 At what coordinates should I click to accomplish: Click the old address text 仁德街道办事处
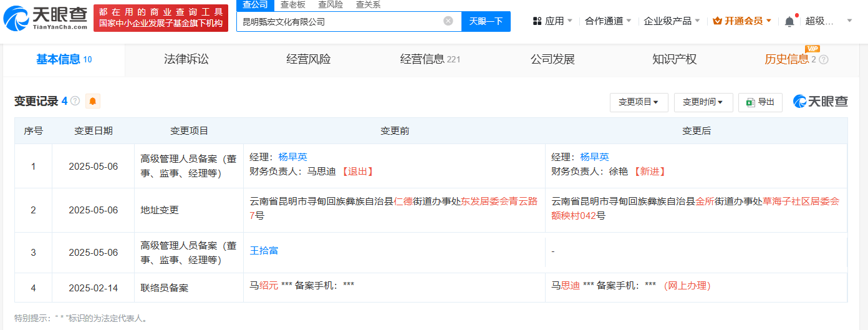[x=427, y=201]
